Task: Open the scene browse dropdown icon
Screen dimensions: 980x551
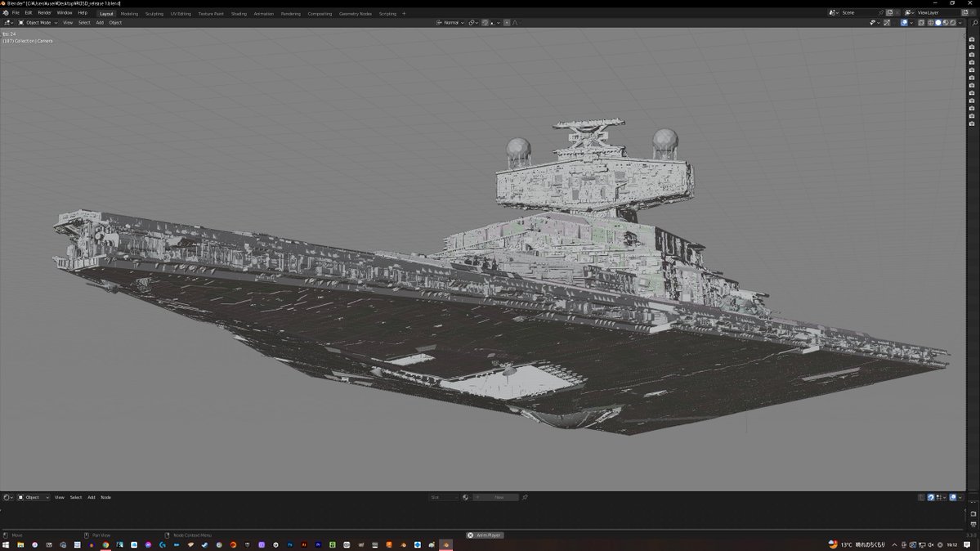Action: (x=833, y=12)
